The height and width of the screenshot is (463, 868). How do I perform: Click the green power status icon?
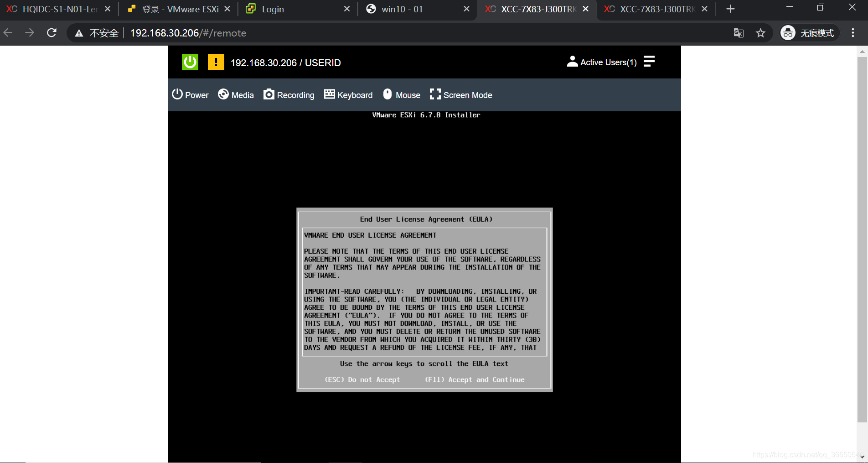(x=190, y=62)
